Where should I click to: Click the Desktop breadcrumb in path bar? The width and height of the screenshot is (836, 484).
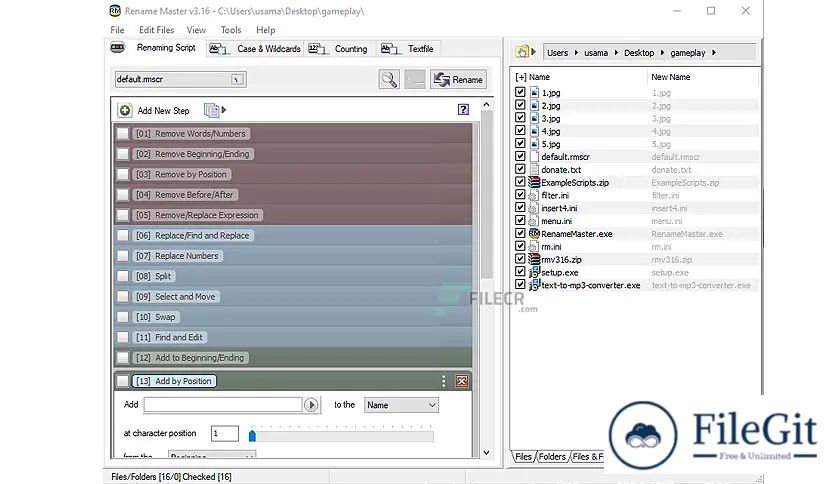pyautogui.click(x=639, y=52)
